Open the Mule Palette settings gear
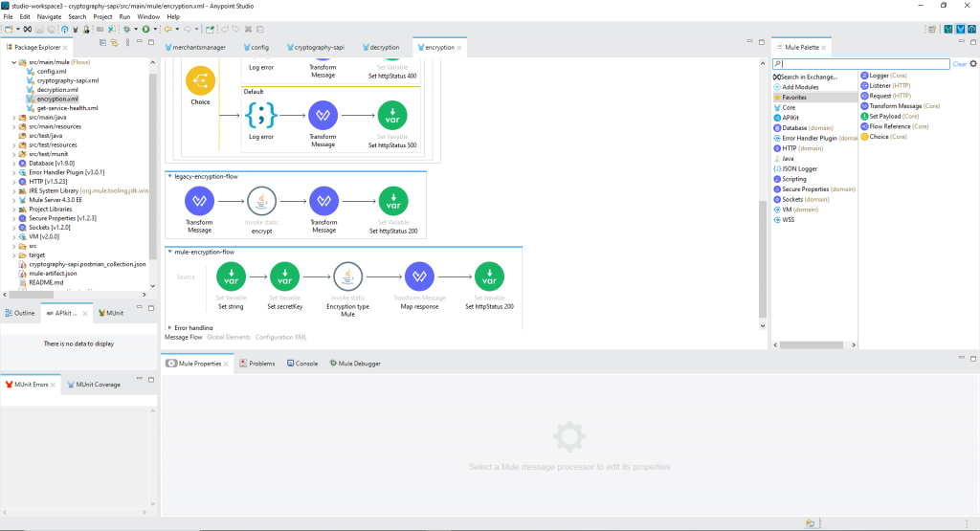Screen dimensions: 980x531 coord(973,64)
